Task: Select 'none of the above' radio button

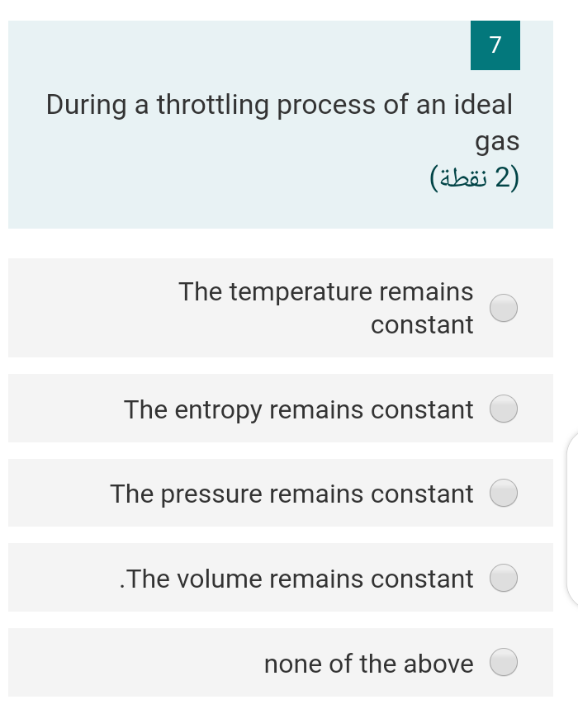Action: (504, 661)
